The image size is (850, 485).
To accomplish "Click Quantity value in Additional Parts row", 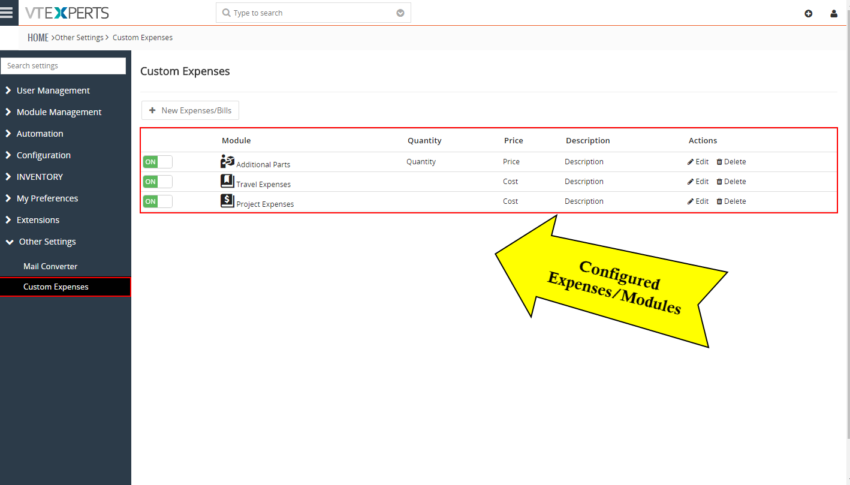I will tap(421, 161).
